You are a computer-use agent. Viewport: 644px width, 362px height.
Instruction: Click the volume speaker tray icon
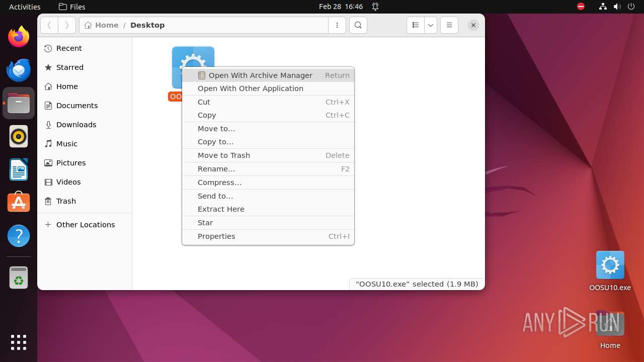(x=617, y=7)
